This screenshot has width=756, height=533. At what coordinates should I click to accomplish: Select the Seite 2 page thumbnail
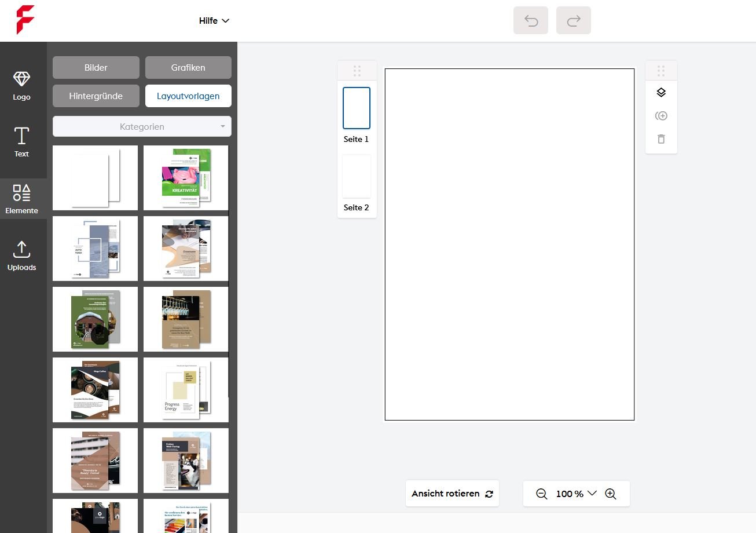click(356, 177)
